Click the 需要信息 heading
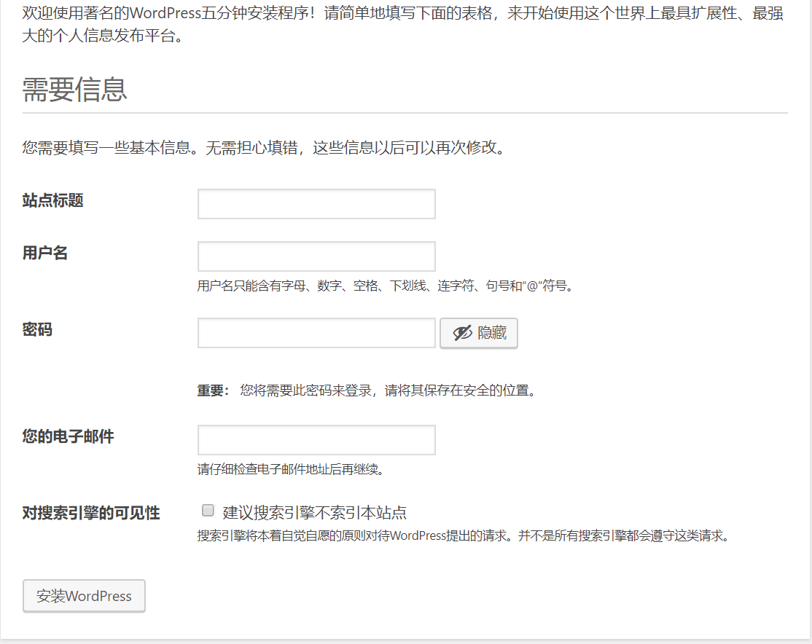812x644 pixels. point(74,89)
